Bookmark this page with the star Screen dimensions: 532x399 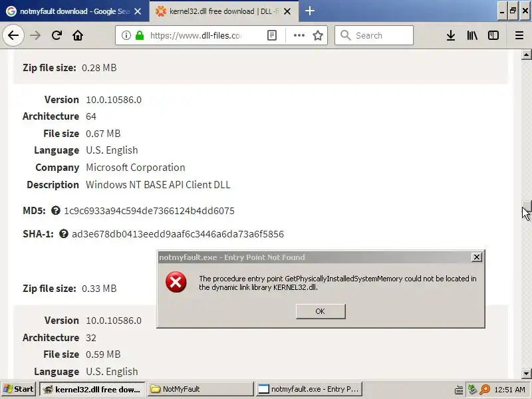318,35
